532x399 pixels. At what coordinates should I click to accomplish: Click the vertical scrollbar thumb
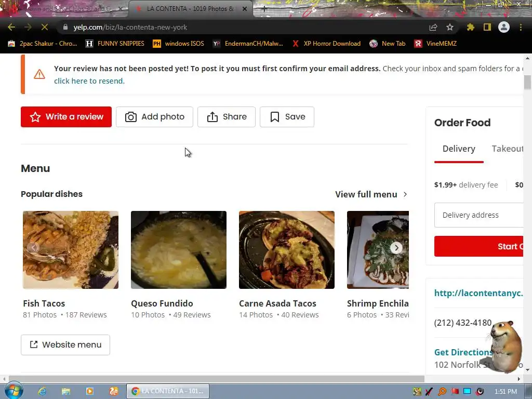527,83
